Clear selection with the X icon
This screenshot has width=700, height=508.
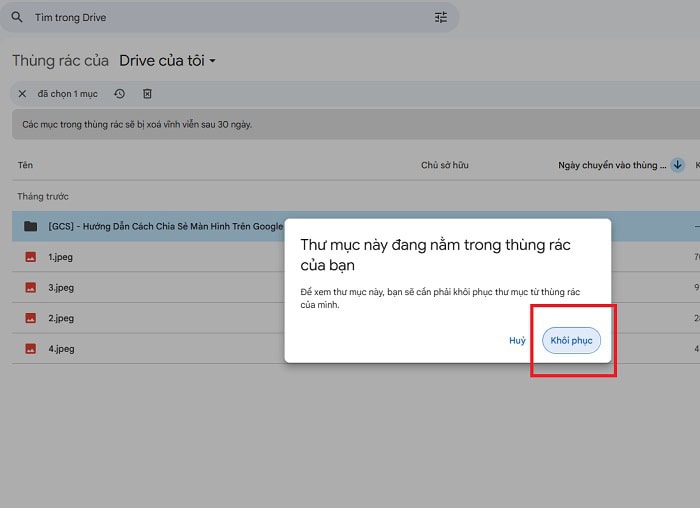pos(22,94)
